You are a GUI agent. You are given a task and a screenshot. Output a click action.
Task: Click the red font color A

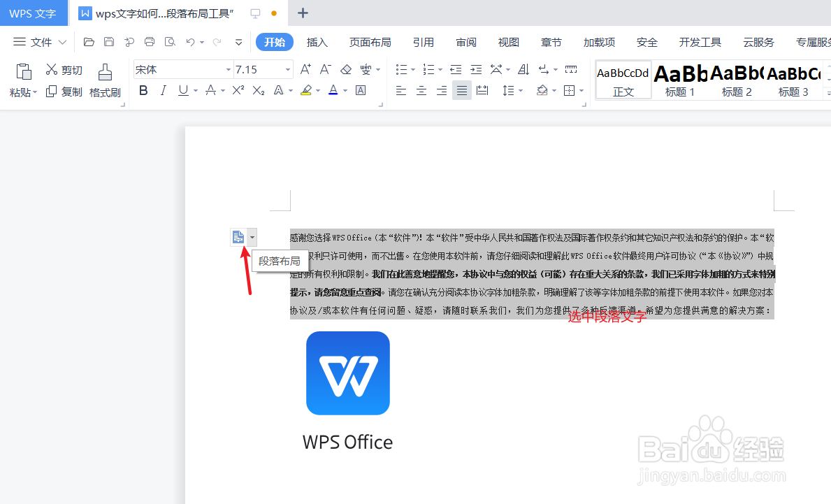[333, 91]
